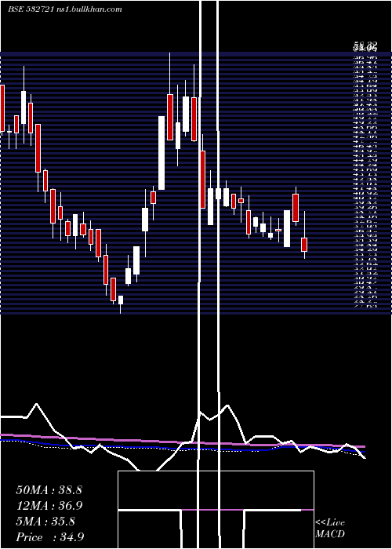Click the '50MA : 38.8' label

(49, 490)
